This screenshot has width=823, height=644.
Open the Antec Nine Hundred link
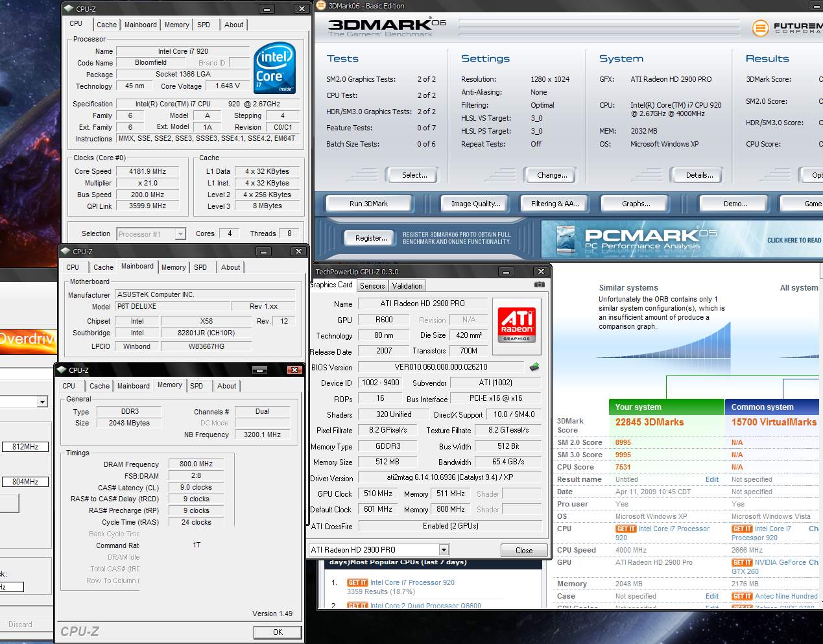point(786,596)
